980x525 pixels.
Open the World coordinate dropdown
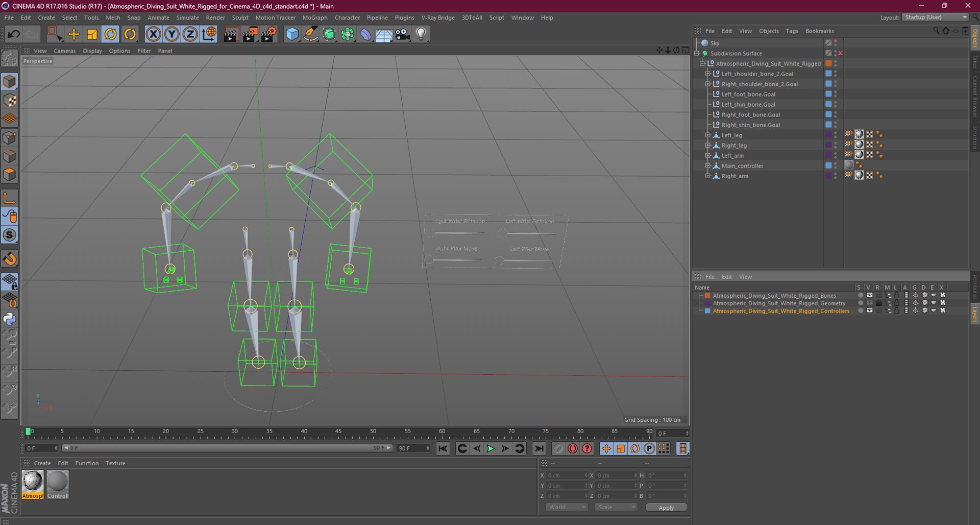pos(567,507)
